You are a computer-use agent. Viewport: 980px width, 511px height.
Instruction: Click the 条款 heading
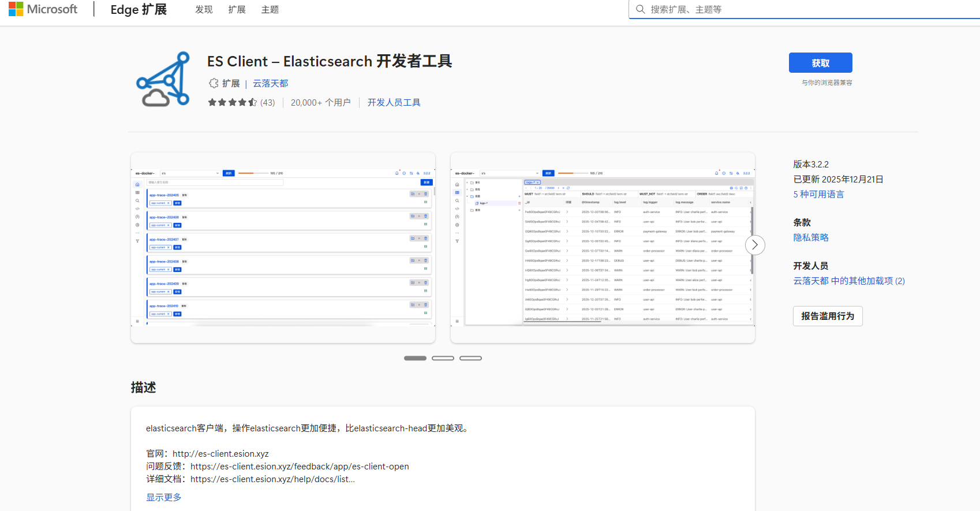(802, 222)
